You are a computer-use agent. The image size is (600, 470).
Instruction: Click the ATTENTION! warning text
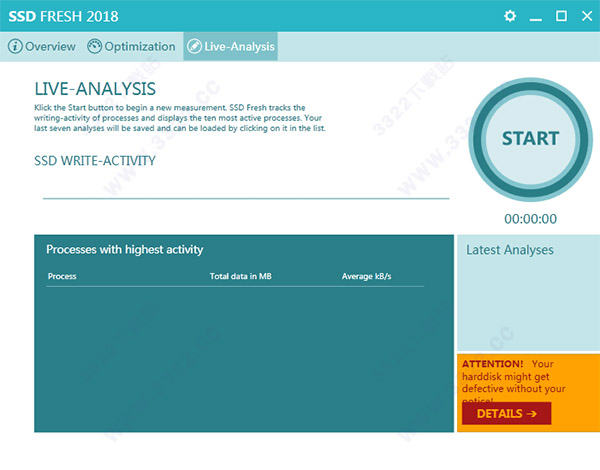(492, 364)
